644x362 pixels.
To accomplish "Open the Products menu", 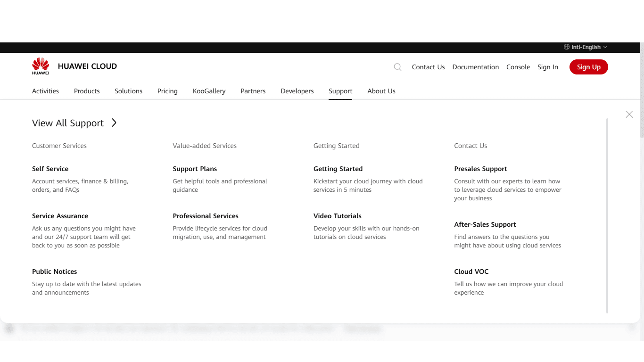I will tap(87, 91).
